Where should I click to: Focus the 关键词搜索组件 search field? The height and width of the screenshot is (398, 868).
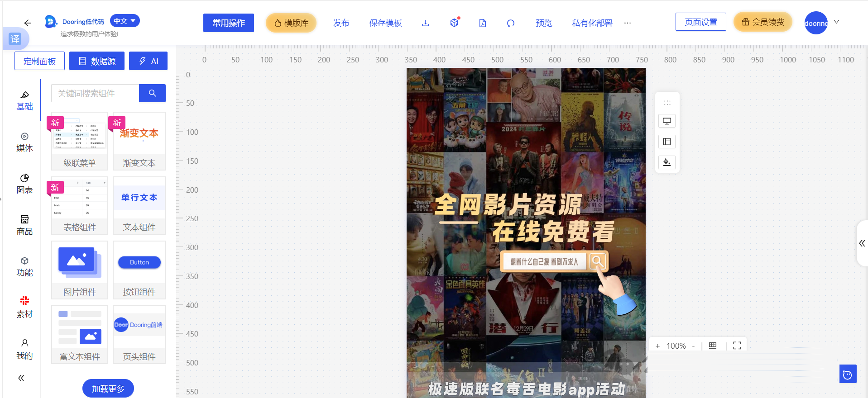(95, 93)
